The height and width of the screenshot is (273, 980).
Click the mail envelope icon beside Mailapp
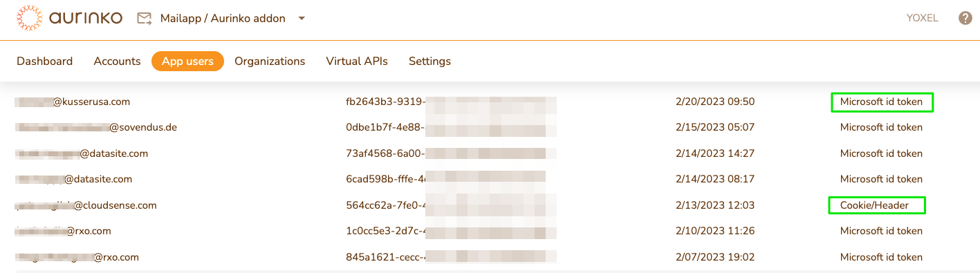pyautogui.click(x=144, y=19)
